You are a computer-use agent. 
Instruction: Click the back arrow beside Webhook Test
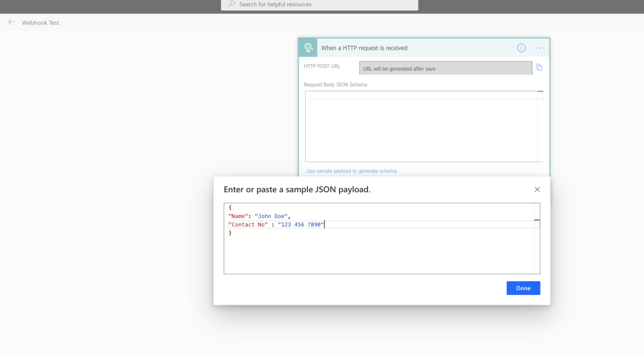pos(11,22)
